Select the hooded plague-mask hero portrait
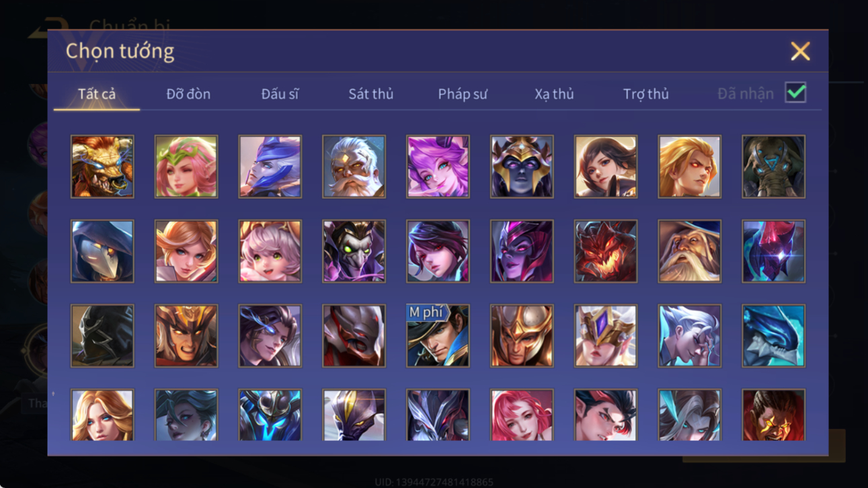The height and width of the screenshot is (488, 868). pos(102,251)
